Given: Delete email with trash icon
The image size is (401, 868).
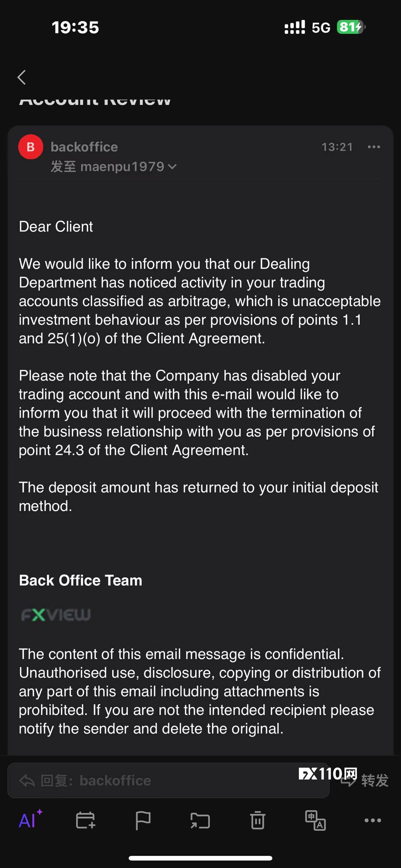Looking at the screenshot, I should pos(258,820).
